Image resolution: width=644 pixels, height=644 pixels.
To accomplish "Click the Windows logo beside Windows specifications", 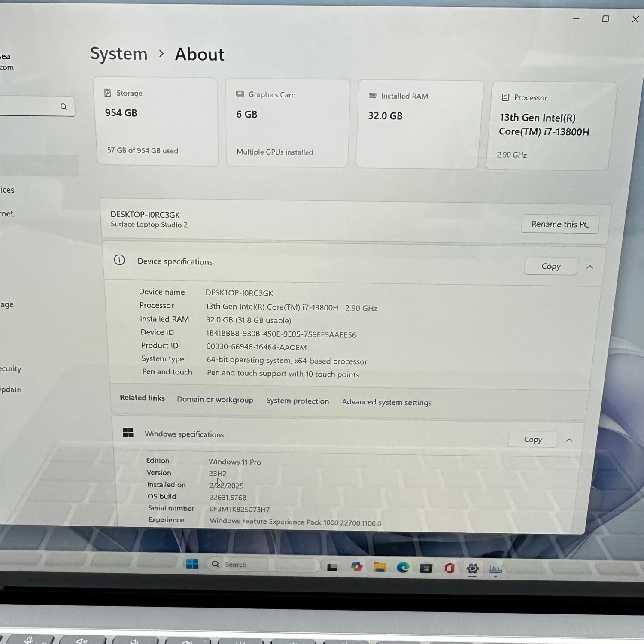I will point(128,432).
